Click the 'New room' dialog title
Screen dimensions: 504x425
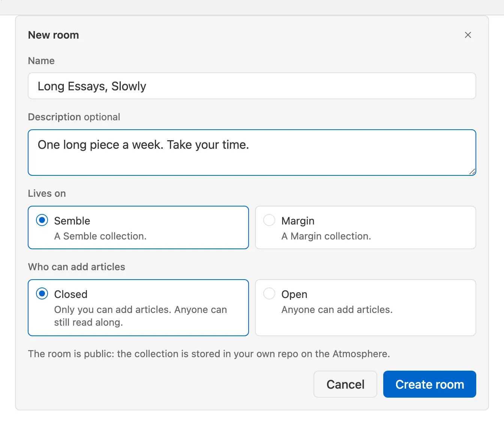pos(54,35)
